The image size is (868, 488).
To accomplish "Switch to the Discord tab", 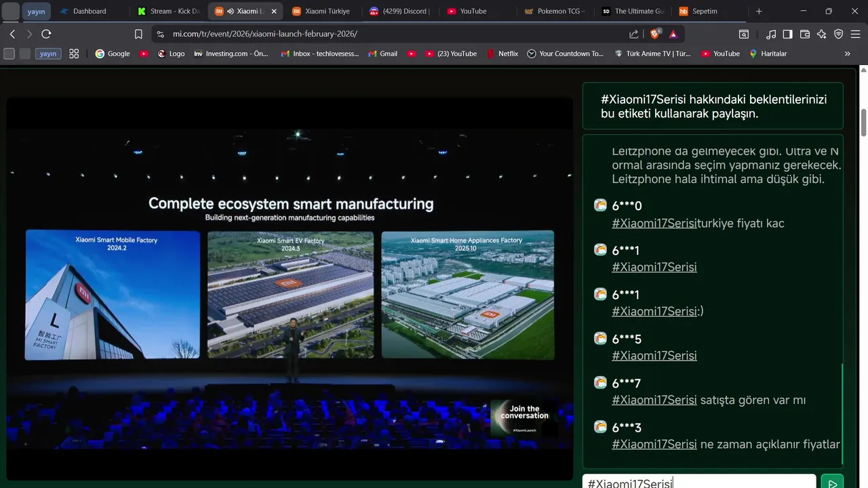I will (400, 11).
